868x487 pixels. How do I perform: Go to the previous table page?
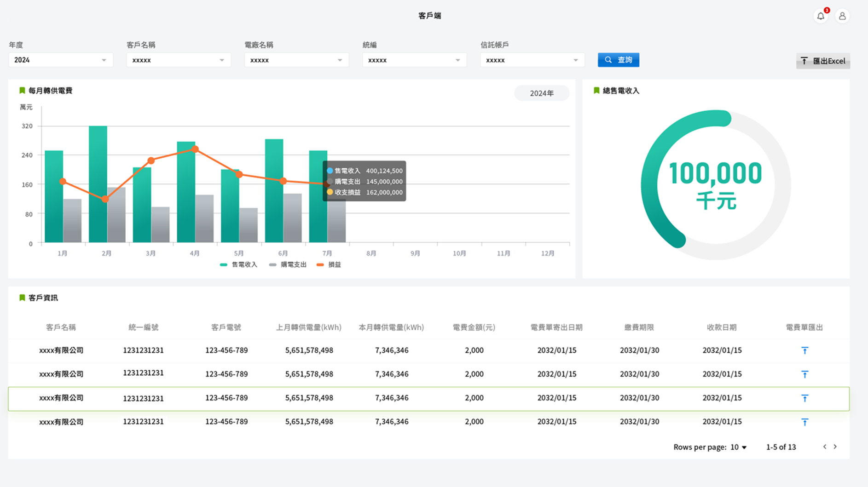coord(824,447)
